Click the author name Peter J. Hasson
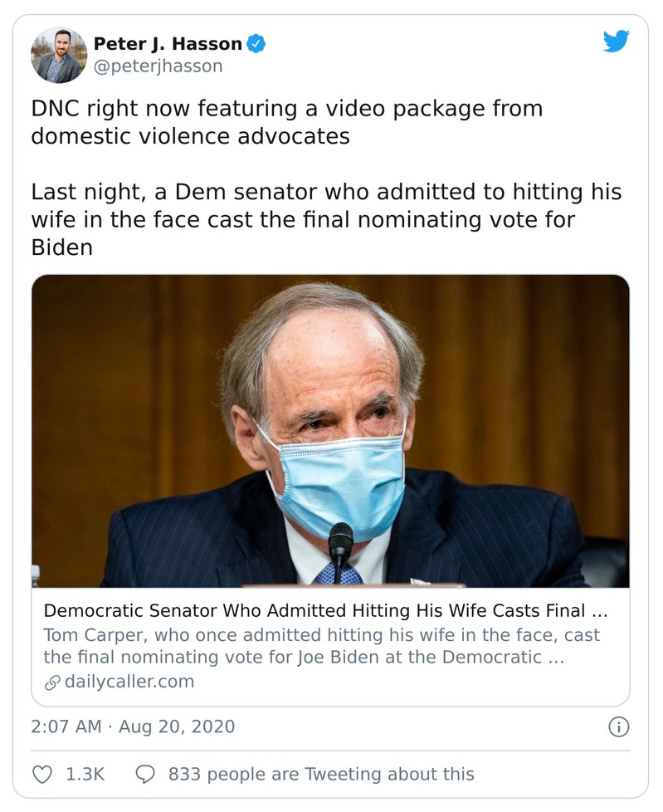Image resolution: width=663 pixels, height=812 pixels. click(168, 44)
